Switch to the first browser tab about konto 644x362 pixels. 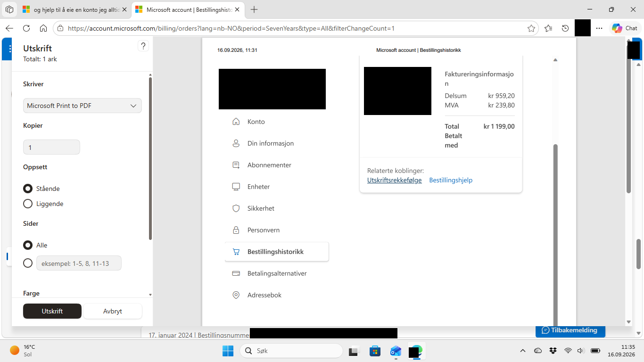point(74,9)
